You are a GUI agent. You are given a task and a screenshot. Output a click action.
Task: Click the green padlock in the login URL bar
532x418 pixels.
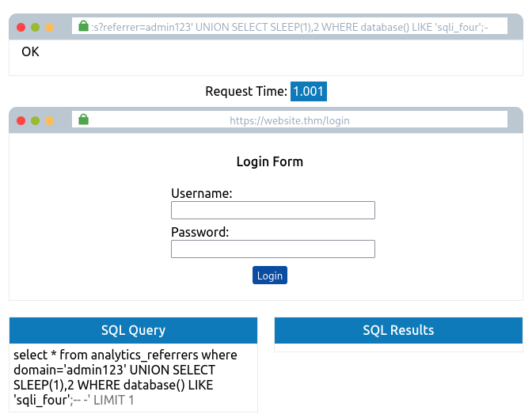coord(83,119)
